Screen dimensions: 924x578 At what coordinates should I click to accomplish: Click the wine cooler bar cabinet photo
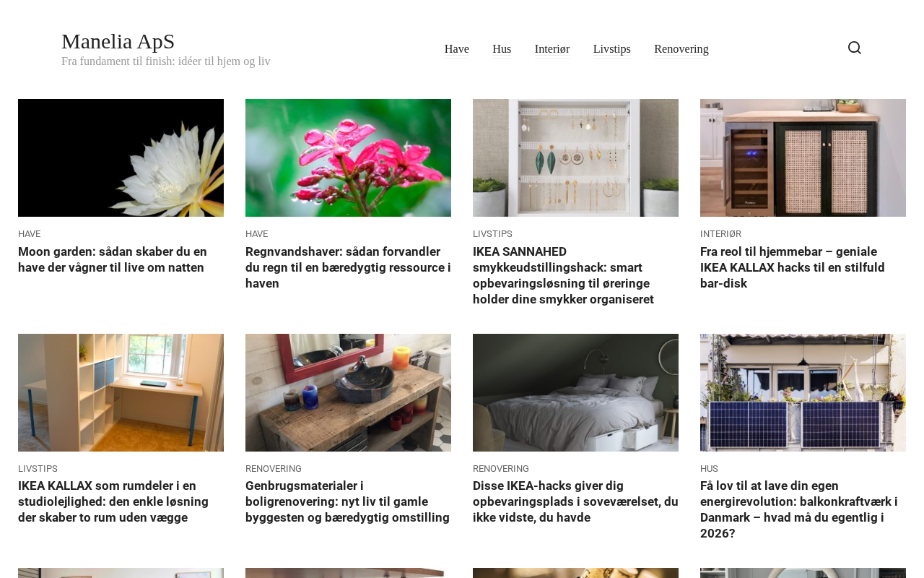pos(803,158)
